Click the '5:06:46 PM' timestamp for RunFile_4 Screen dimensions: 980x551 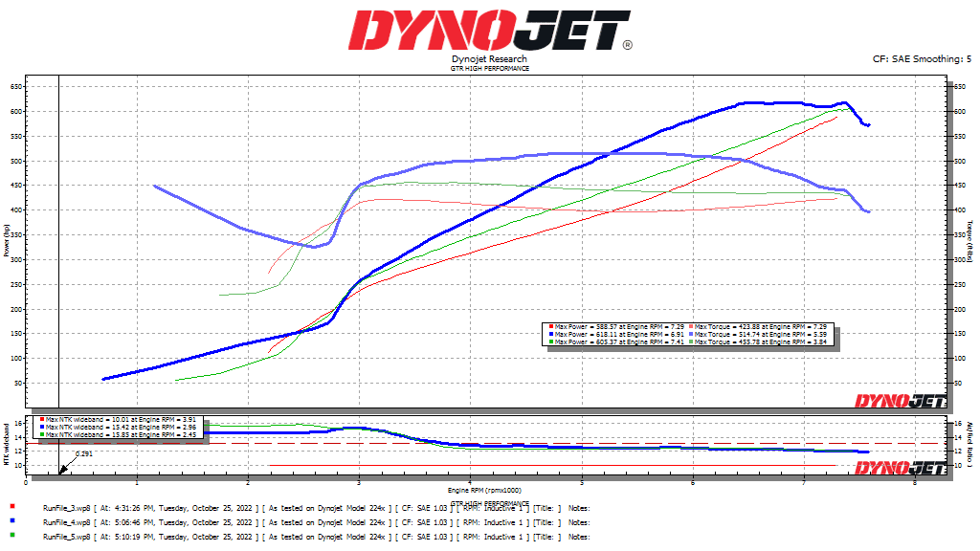coord(134,523)
